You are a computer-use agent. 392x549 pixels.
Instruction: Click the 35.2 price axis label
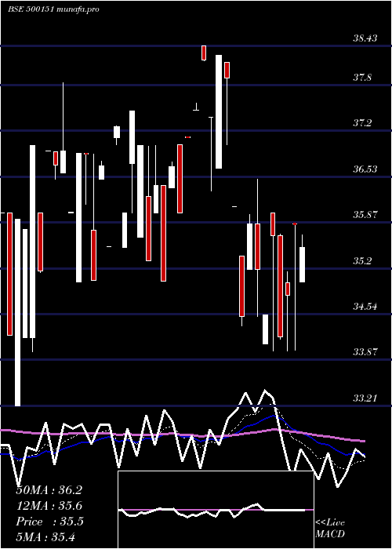click(362, 261)
